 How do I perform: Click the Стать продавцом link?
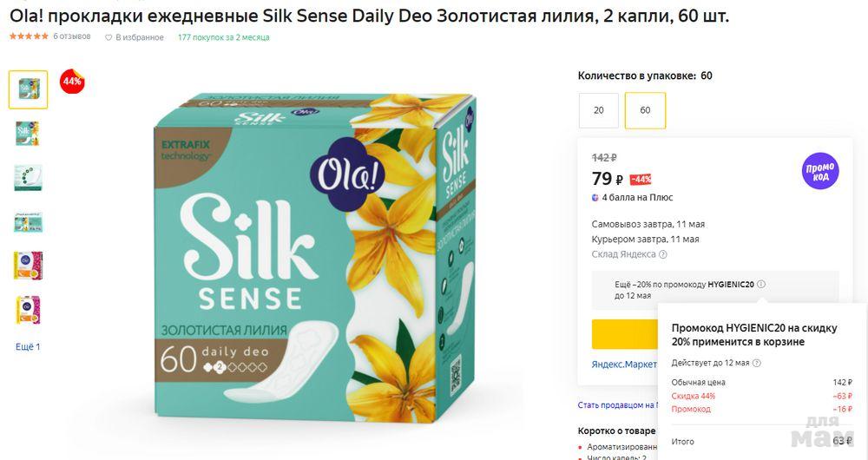point(616,405)
